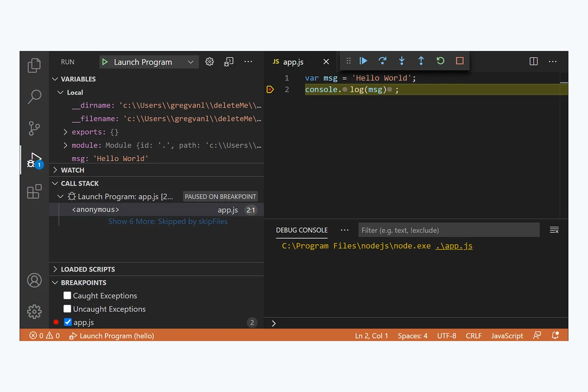This screenshot has width=588, height=392.
Task: Select the __filename variable row
Action: (157, 119)
